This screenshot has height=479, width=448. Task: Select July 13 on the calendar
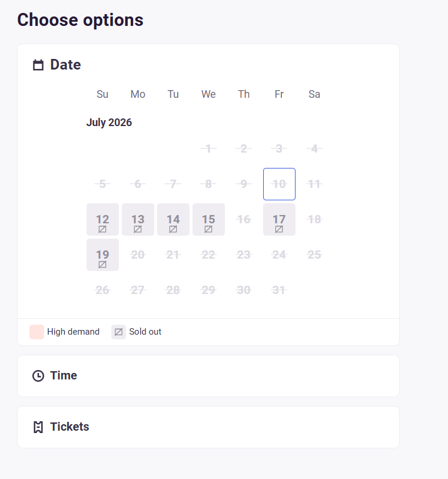click(138, 219)
